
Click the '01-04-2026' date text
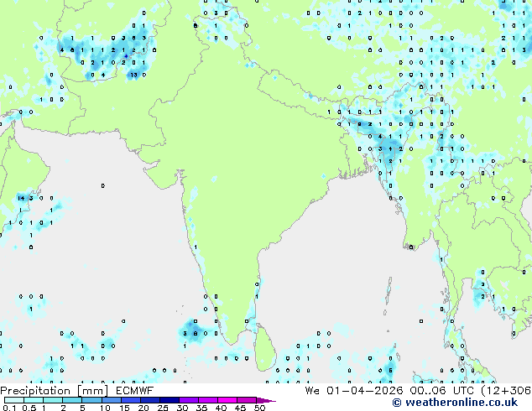tap(365, 391)
